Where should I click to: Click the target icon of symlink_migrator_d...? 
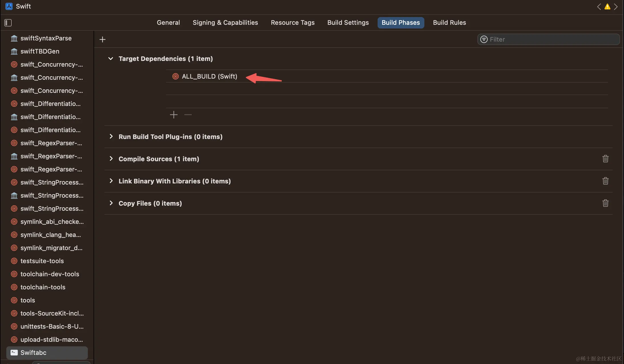click(x=14, y=248)
